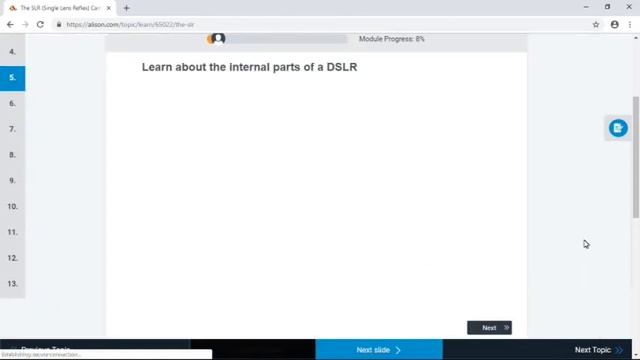The width and height of the screenshot is (640, 360).
Task: Click the padlock site security icon
Action: [x=59, y=24]
